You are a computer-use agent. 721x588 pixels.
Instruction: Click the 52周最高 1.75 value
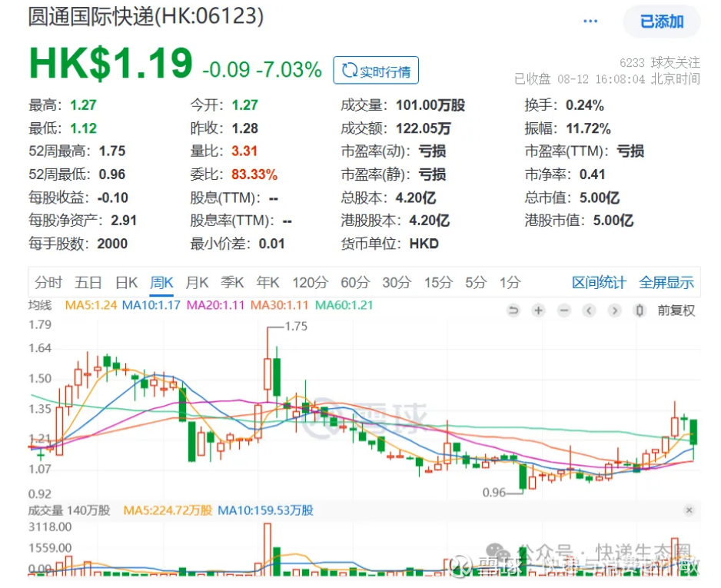click(x=112, y=151)
